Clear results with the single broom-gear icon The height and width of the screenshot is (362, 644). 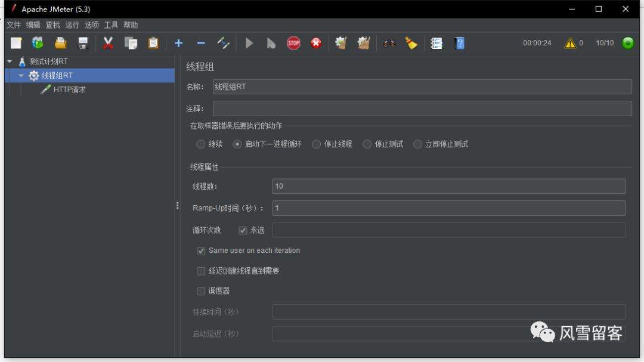click(x=341, y=43)
